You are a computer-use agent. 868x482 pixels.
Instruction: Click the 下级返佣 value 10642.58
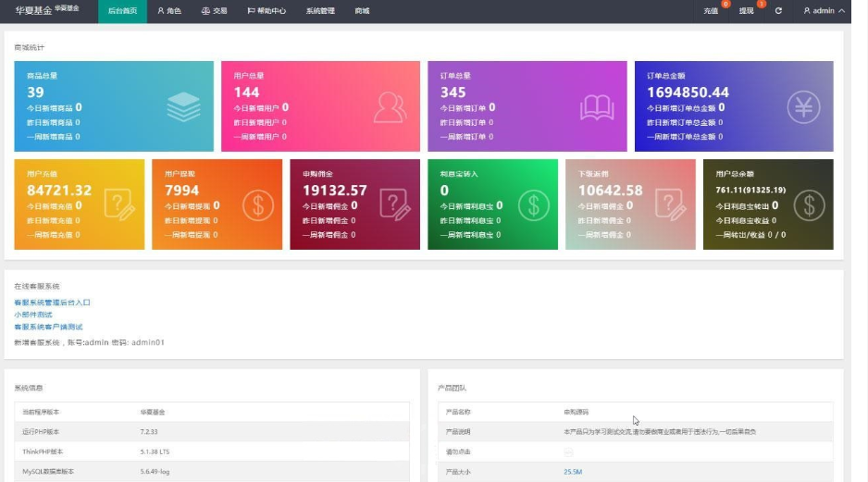coord(611,191)
